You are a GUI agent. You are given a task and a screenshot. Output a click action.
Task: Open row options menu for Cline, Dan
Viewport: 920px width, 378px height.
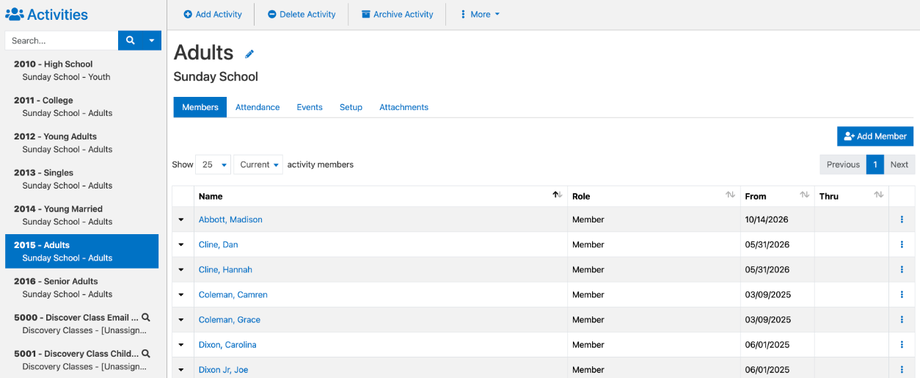901,245
